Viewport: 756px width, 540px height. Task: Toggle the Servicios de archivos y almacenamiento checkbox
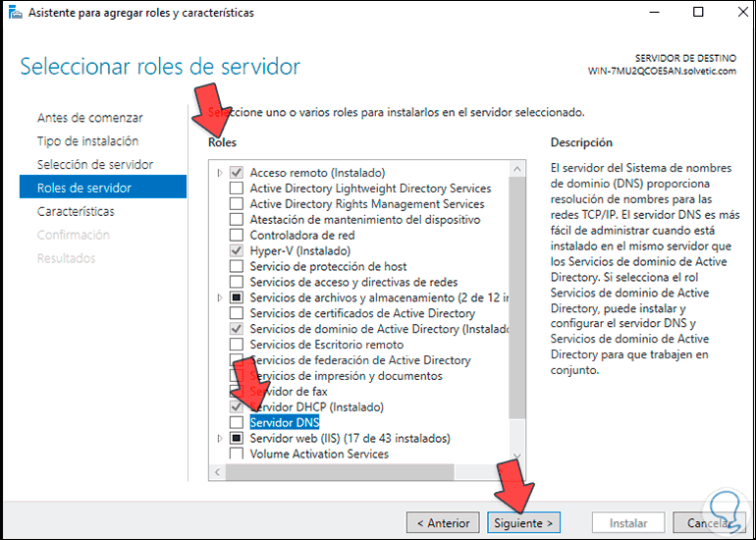coord(237,297)
